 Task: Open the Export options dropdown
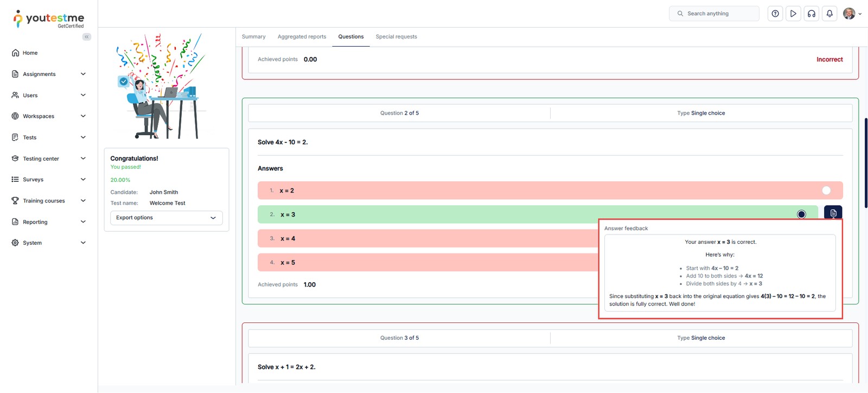click(x=166, y=218)
